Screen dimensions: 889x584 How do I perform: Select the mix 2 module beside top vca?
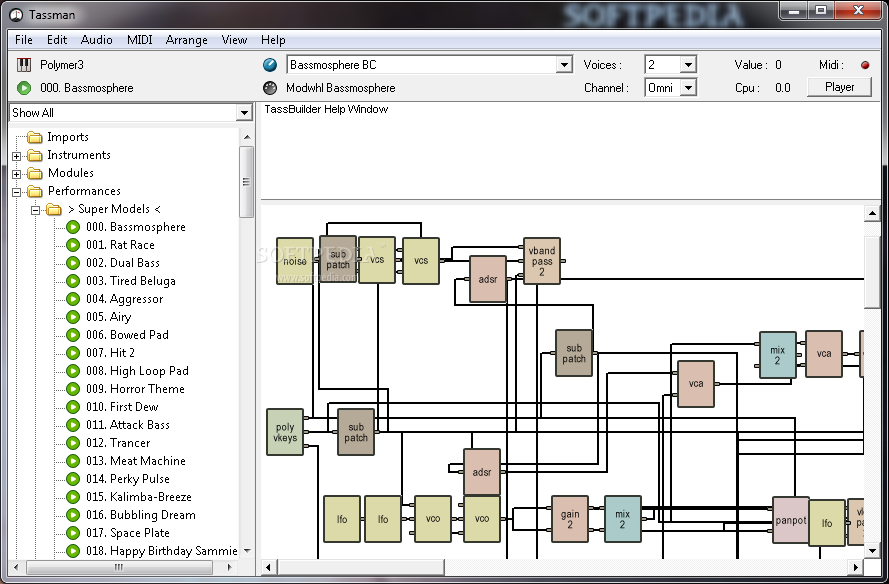[777, 355]
